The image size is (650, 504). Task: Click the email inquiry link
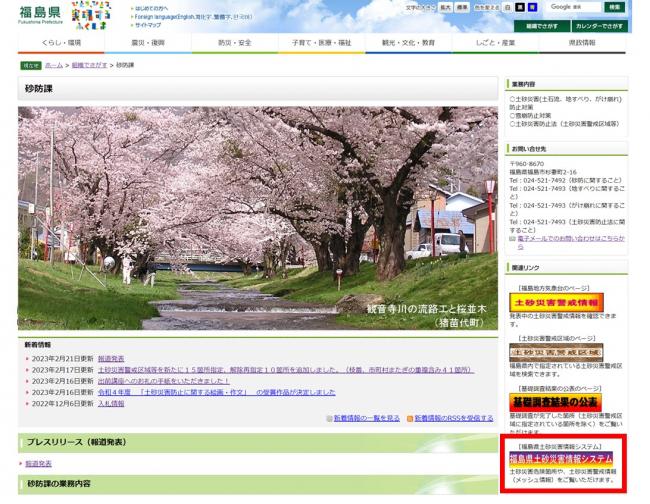coord(570,239)
